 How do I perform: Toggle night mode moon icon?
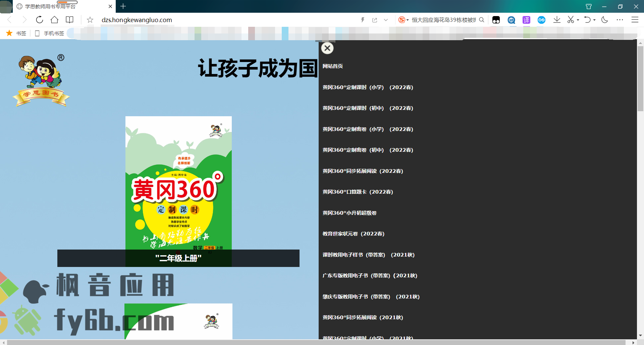tap(605, 20)
